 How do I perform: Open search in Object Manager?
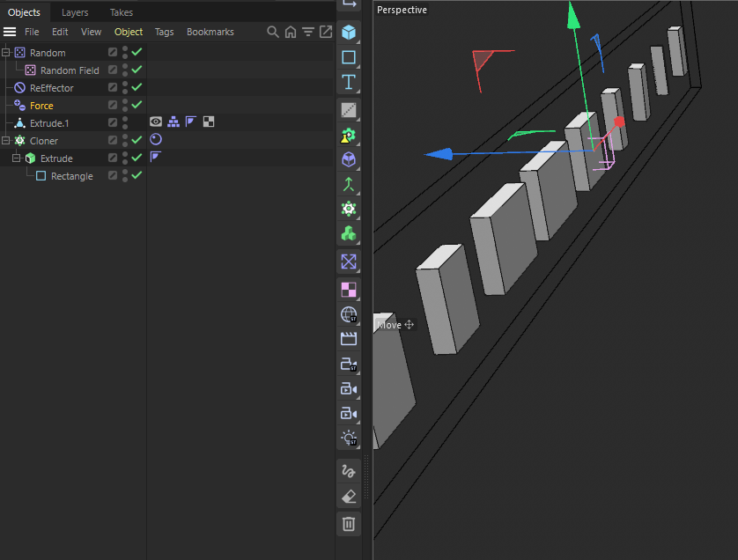272,32
